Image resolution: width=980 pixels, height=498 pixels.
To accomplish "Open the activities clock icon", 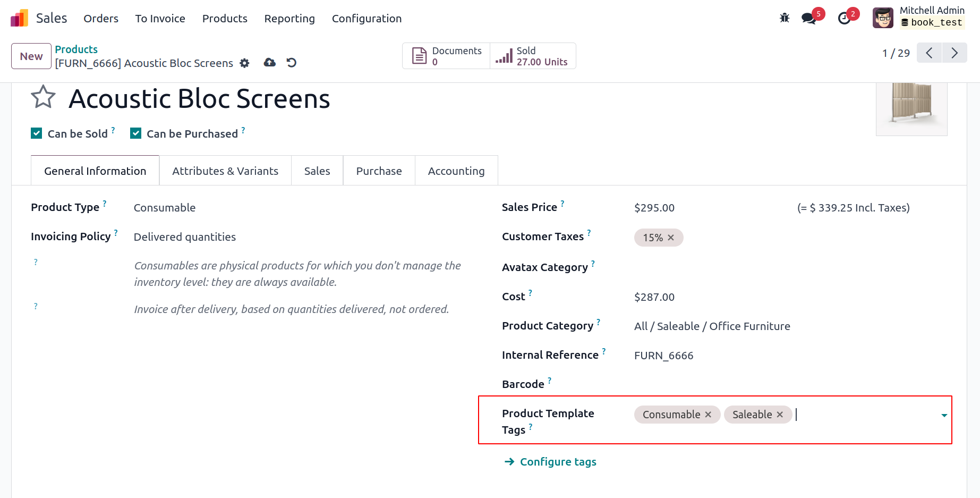I will point(844,18).
